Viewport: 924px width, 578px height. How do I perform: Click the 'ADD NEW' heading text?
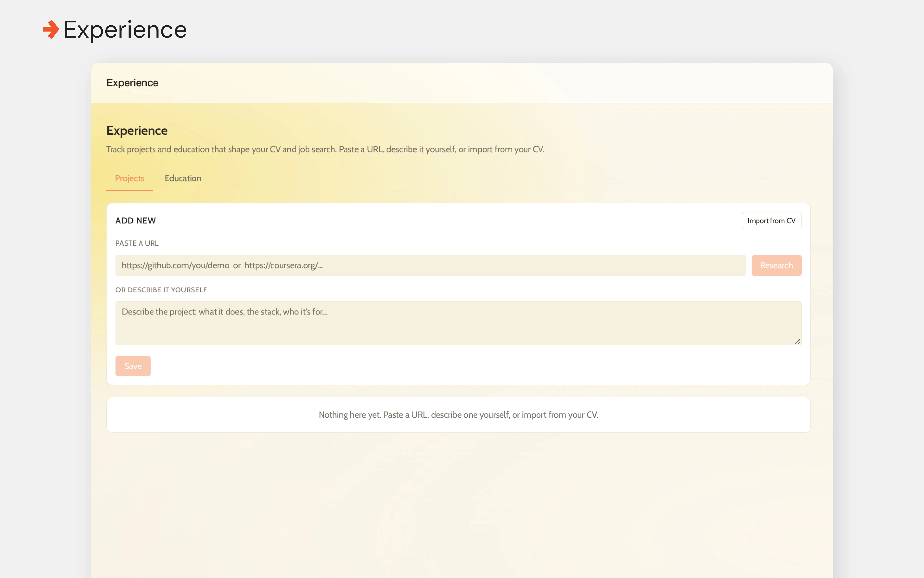pos(136,221)
